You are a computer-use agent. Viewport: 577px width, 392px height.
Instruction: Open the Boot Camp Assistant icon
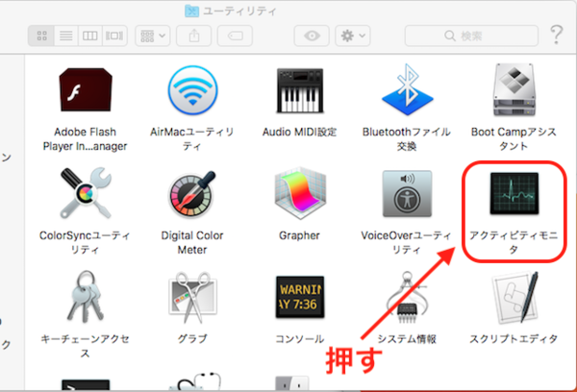(x=514, y=89)
